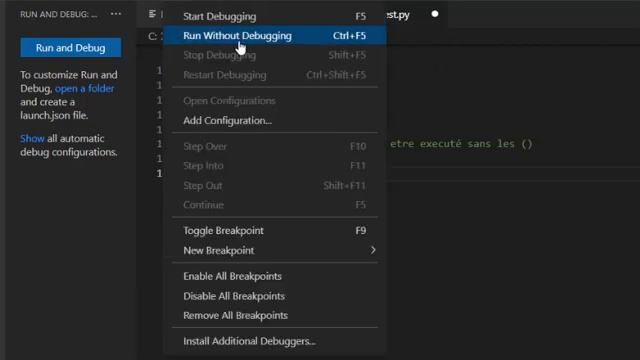Click Add Configuration... menu item
This screenshot has width=640, height=360.
275,120
